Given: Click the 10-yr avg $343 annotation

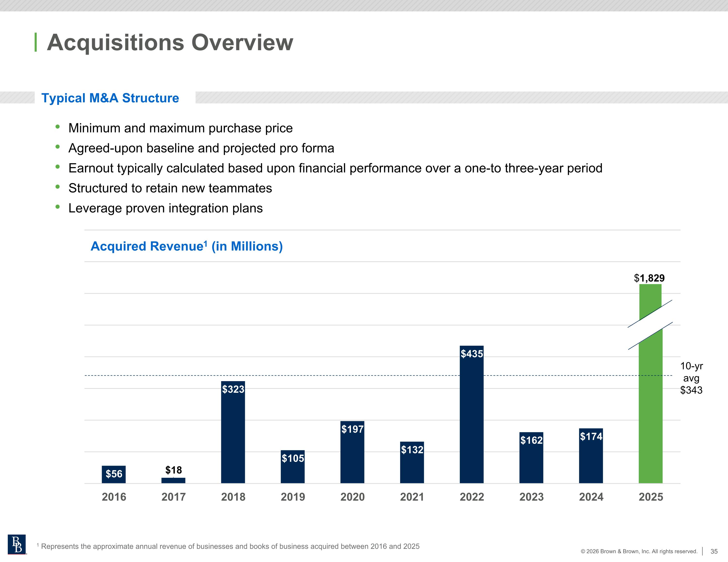Looking at the screenshot, I should coord(691,378).
